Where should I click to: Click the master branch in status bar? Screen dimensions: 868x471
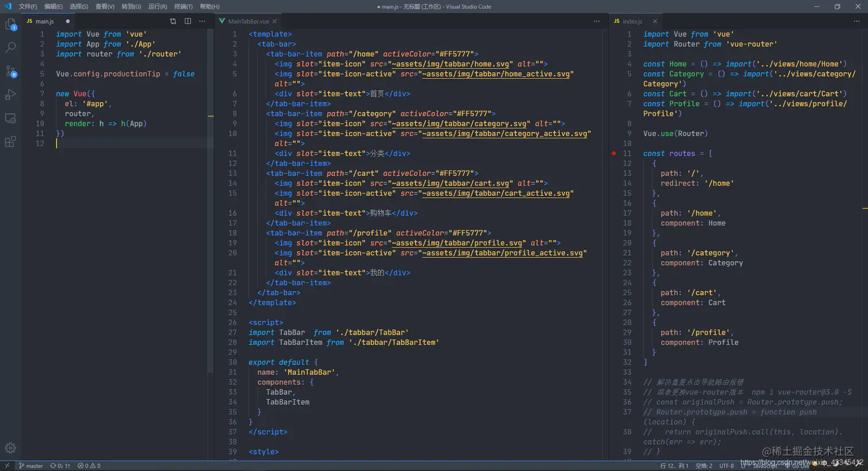(31, 466)
